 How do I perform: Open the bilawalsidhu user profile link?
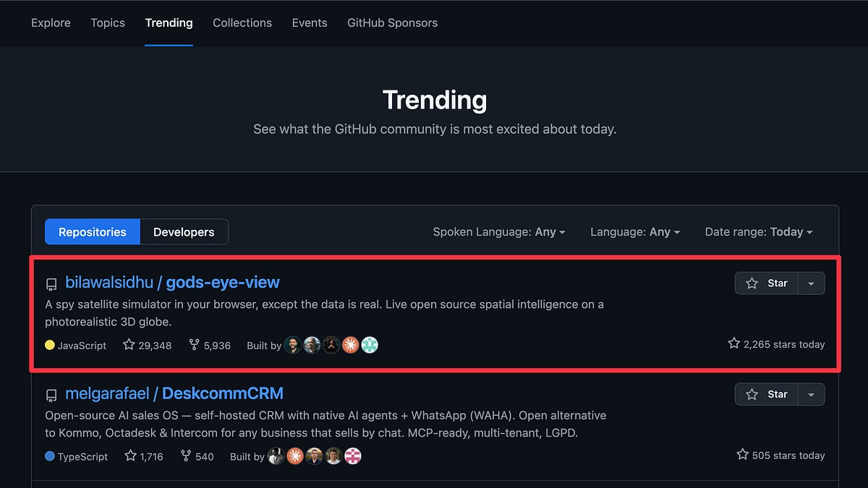109,282
